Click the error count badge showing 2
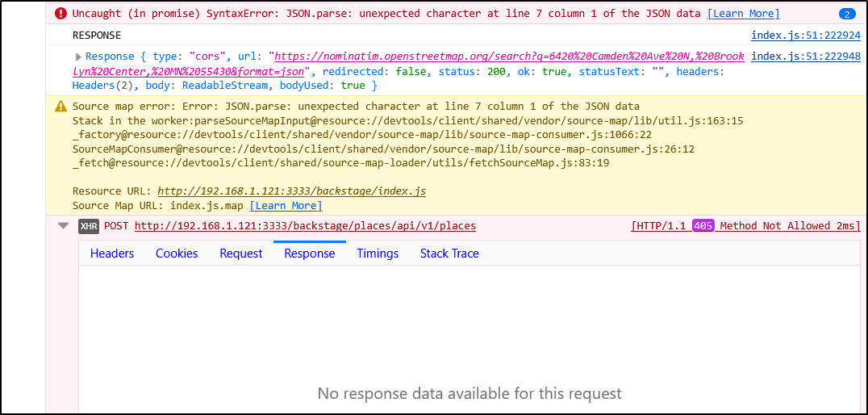Screen dimensions: 868x415 (x=846, y=15)
